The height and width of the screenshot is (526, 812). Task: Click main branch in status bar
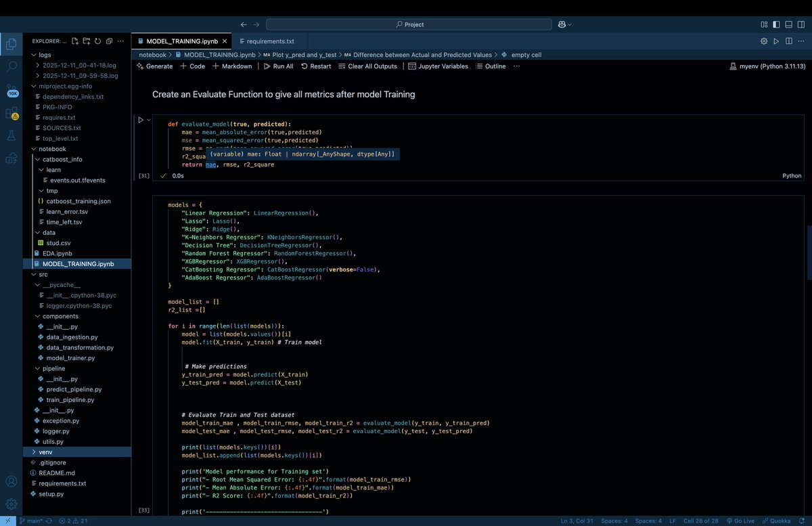tap(32, 521)
